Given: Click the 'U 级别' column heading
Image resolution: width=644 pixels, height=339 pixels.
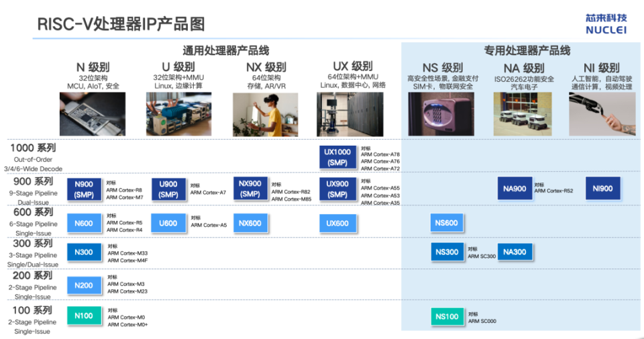Looking at the screenshot, I should click(x=178, y=66).
